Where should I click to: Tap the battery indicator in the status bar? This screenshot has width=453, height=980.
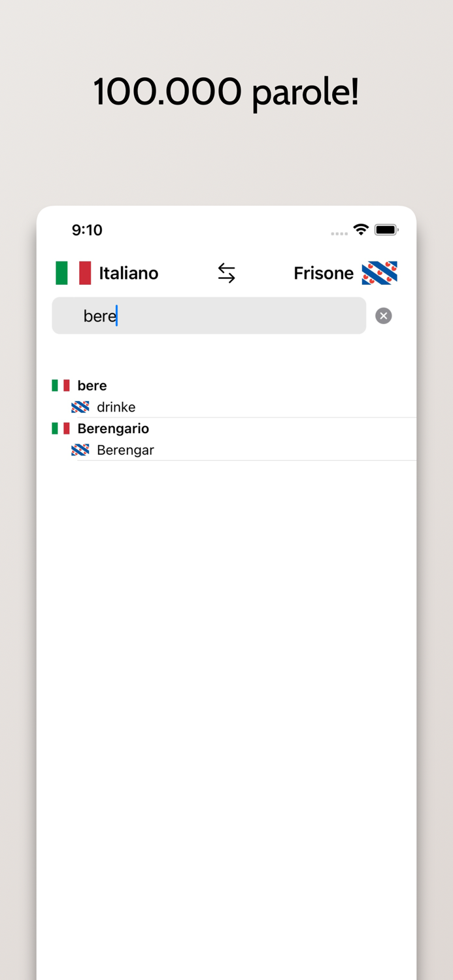386,229
